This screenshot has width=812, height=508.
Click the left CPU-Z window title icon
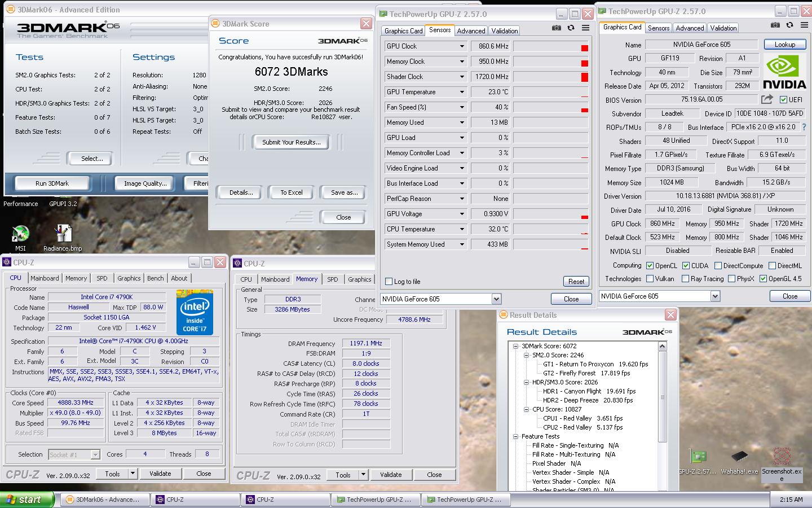point(7,262)
